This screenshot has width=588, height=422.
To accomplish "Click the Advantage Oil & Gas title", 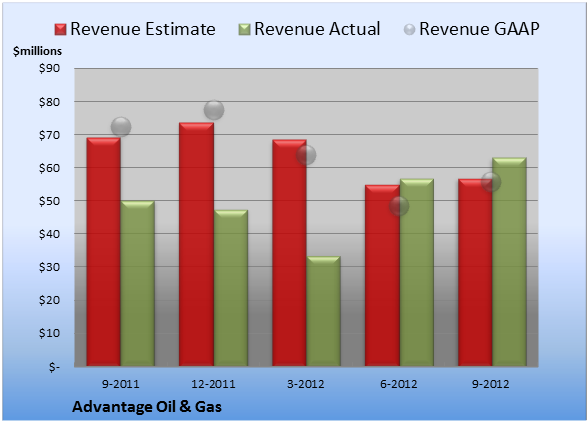I will point(147,407).
